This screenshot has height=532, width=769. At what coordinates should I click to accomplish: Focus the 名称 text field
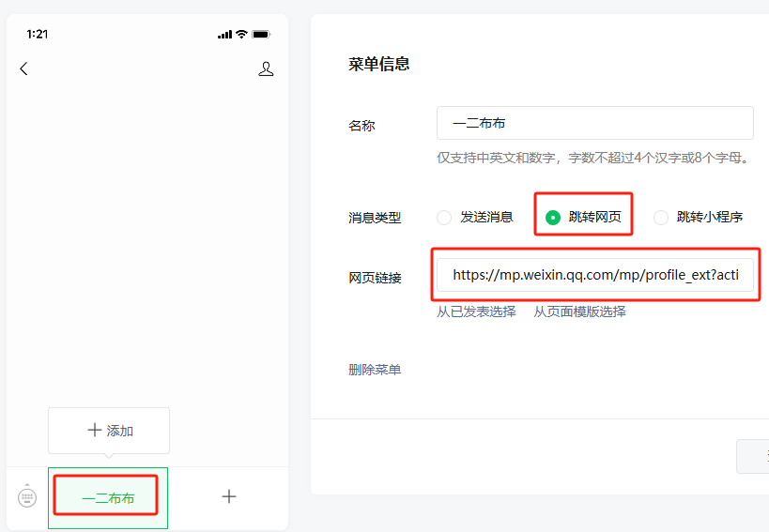[x=594, y=123]
